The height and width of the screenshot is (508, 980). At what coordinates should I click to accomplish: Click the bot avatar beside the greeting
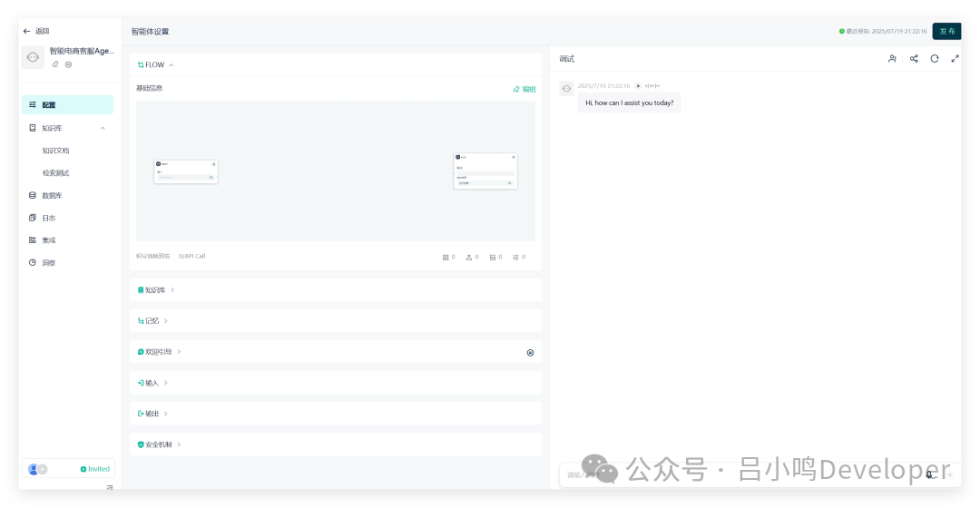pyautogui.click(x=566, y=89)
